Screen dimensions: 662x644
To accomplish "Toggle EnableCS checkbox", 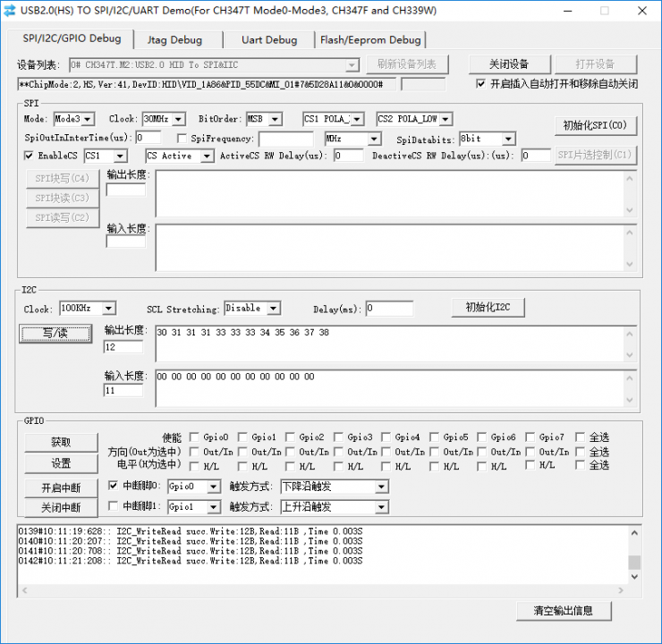I will (x=29, y=156).
